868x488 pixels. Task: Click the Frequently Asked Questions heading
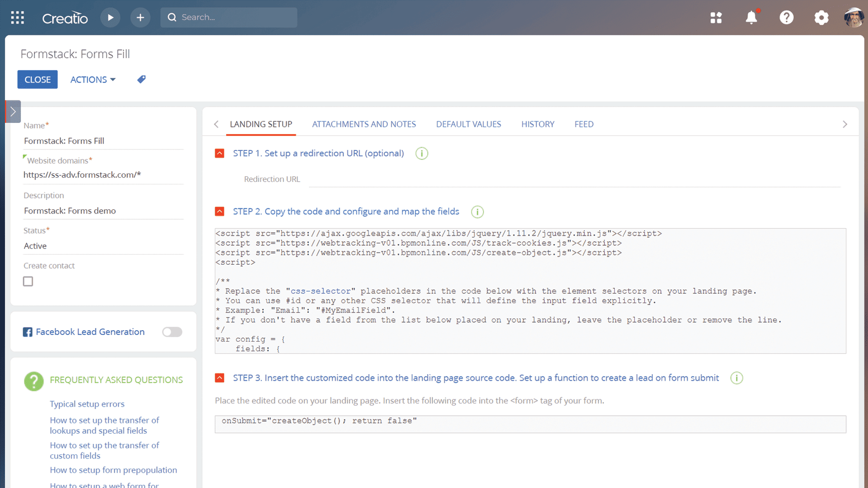click(x=116, y=380)
